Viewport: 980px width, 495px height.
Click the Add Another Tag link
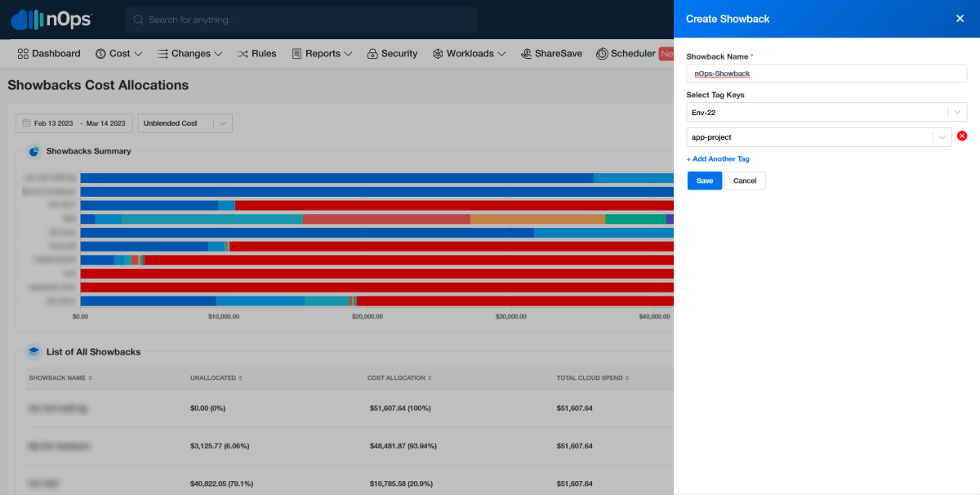(718, 158)
